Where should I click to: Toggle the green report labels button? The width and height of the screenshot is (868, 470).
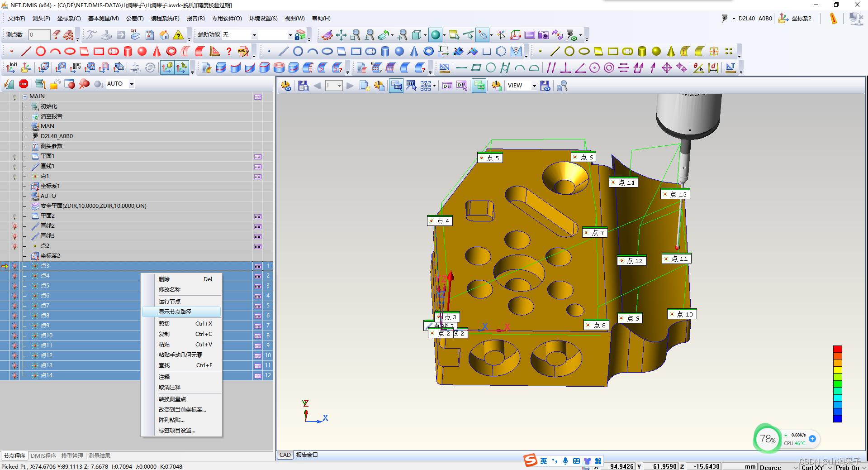point(479,86)
